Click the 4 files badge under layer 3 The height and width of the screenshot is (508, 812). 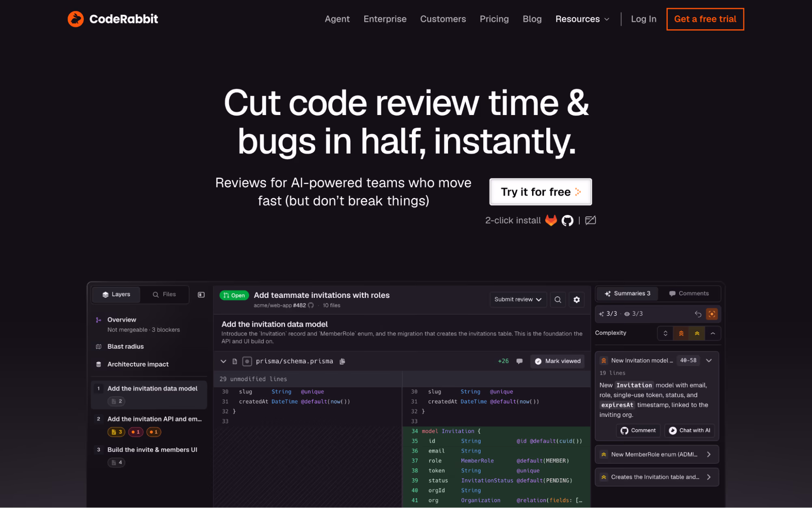point(117,462)
